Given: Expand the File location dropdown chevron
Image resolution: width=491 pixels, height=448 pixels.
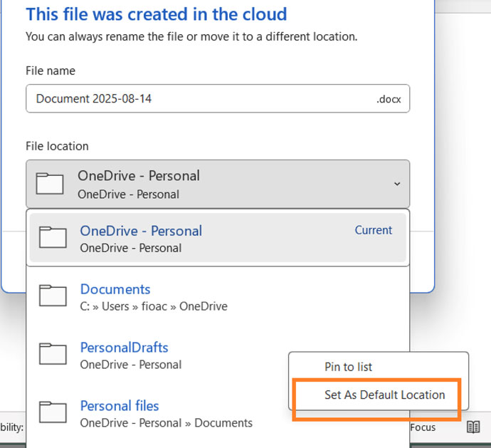Looking at the screenshot, I should (397, 184).
